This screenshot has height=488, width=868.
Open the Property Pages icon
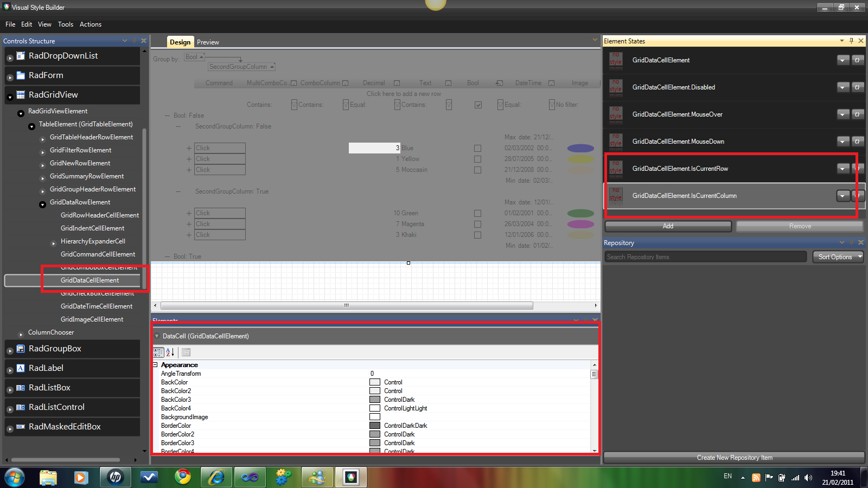pos(186,352)
